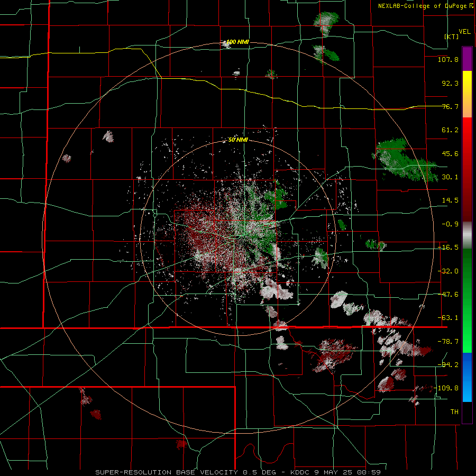Image resolution: width=476 pixels, height=476 pixels.
Task: Select the -16.5 legend value
Action: (x=448, y=248)
